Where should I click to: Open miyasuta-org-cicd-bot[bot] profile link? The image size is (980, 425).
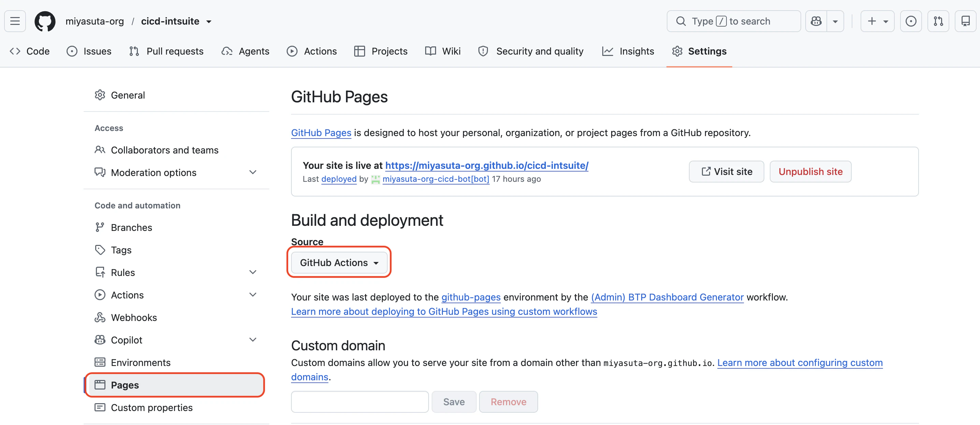[436, 179]
